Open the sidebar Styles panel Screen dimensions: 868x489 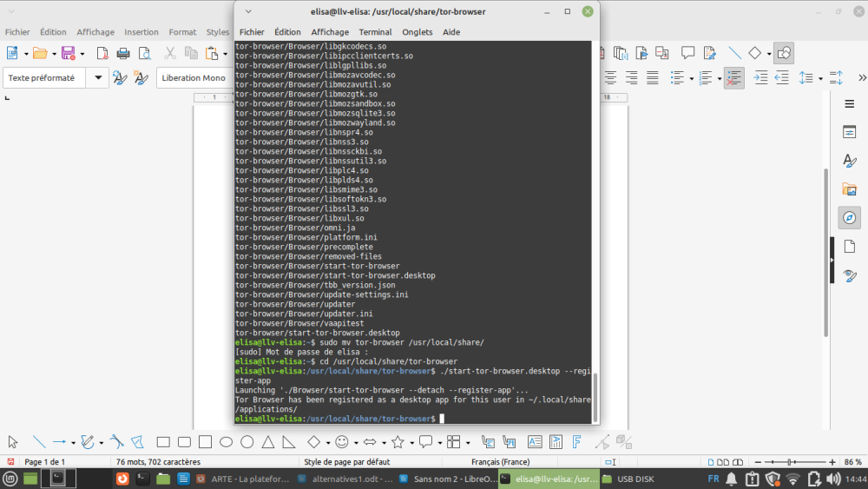pyautogui.click(x=850, y=161)
